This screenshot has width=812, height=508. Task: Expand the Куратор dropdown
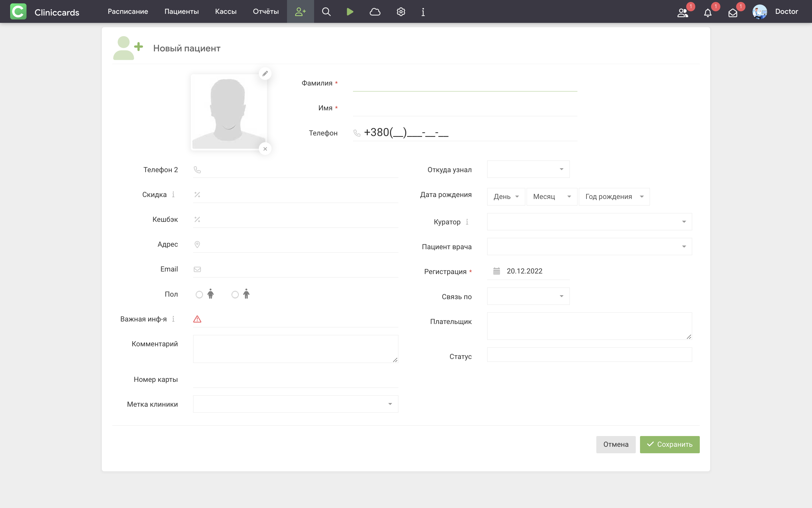pyautogui.click(x=590, y=222)
